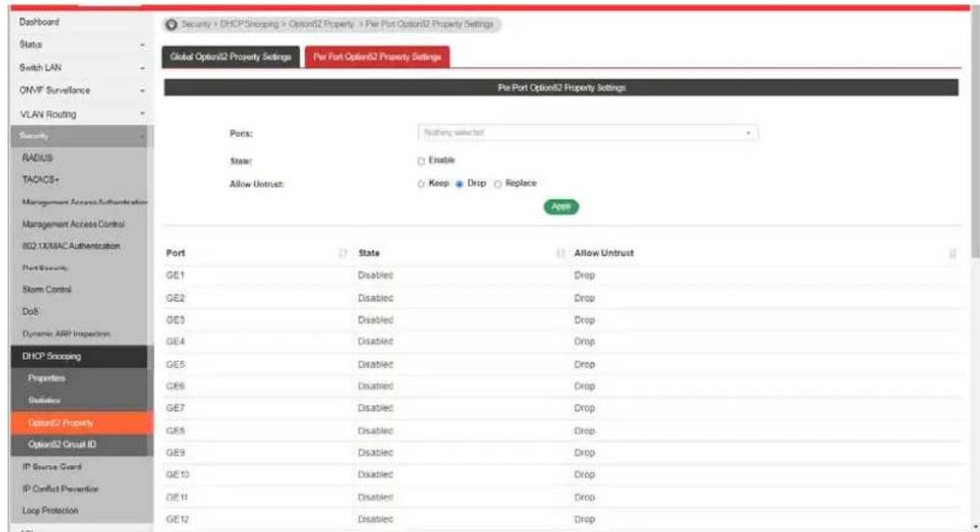Image resolution: width=980 pixels, height=532 pixels.
Task: Click Disabled state in GE1 row
Action: 376,276
